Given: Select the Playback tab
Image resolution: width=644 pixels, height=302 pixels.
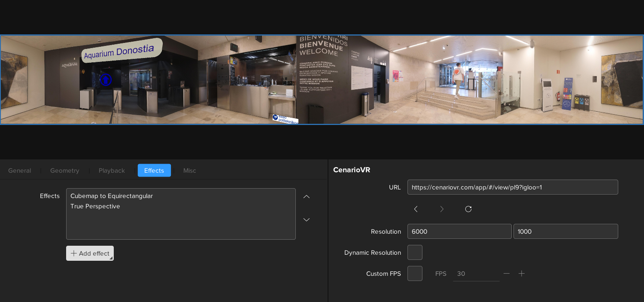Looking at the screenshot, I should (x=112, y=171).
